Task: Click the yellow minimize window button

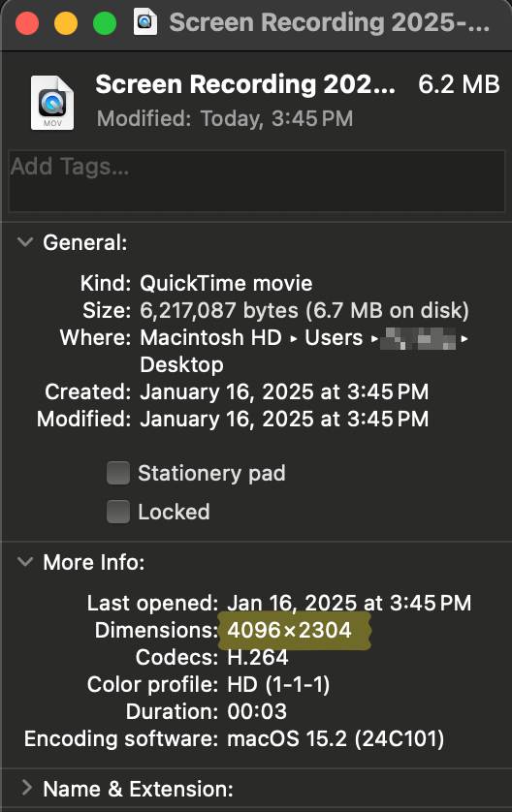Action: pyautogui.click(x=66, y=23)
